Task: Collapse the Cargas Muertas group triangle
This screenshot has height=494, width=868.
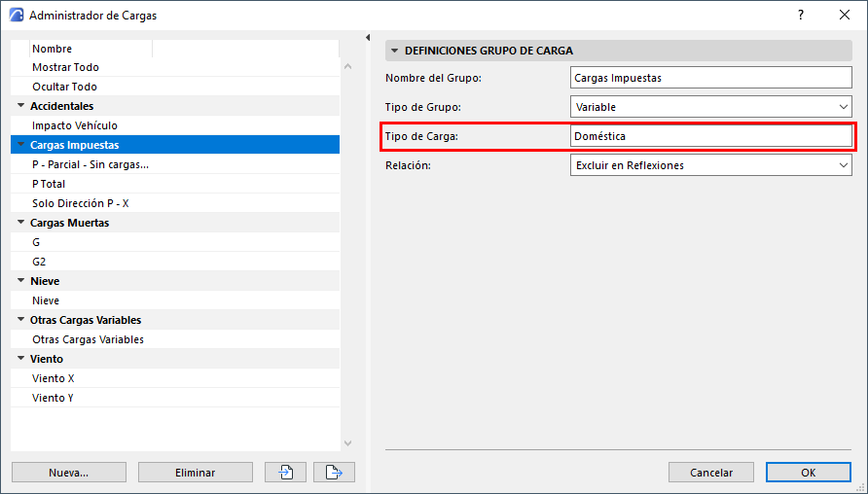Action: pyautogui.click(x=20, y=223)
